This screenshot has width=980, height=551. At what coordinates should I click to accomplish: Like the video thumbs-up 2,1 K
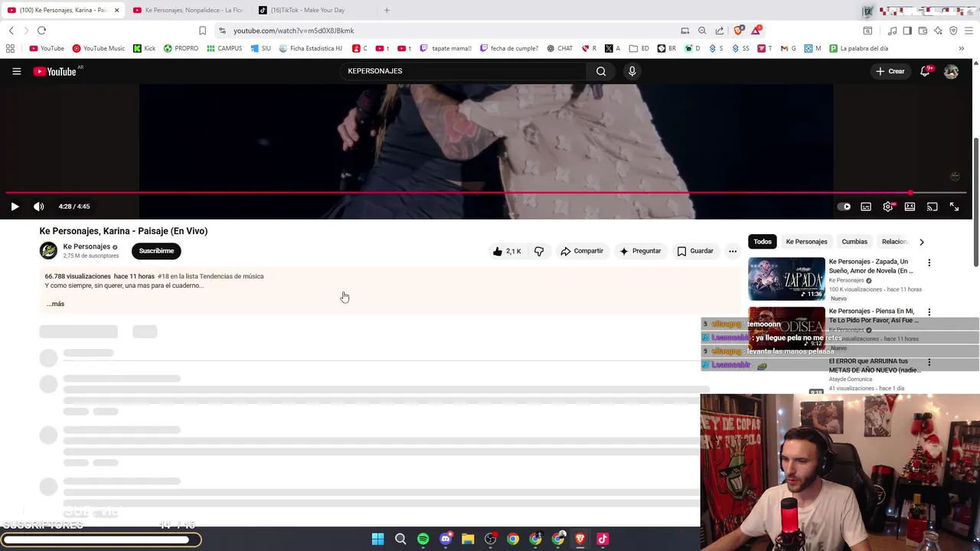pyautogui.click(x=507, y=251)
